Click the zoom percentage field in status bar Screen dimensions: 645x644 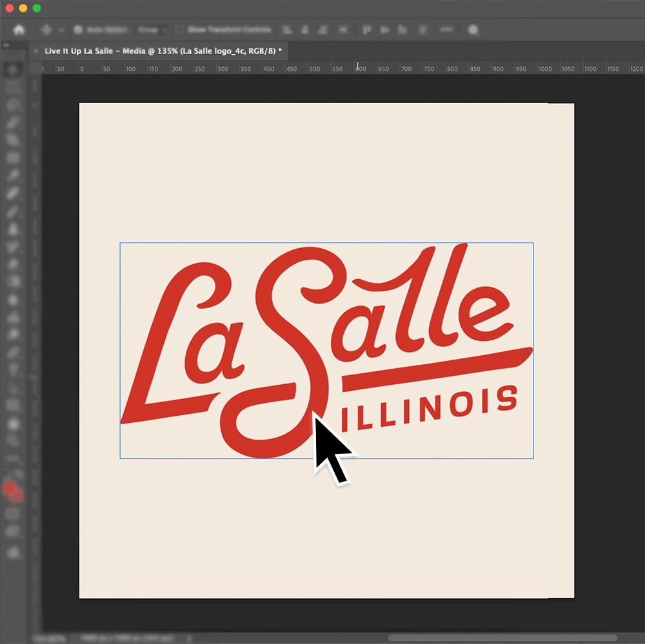pyautogui.click(x=50, y=638)
